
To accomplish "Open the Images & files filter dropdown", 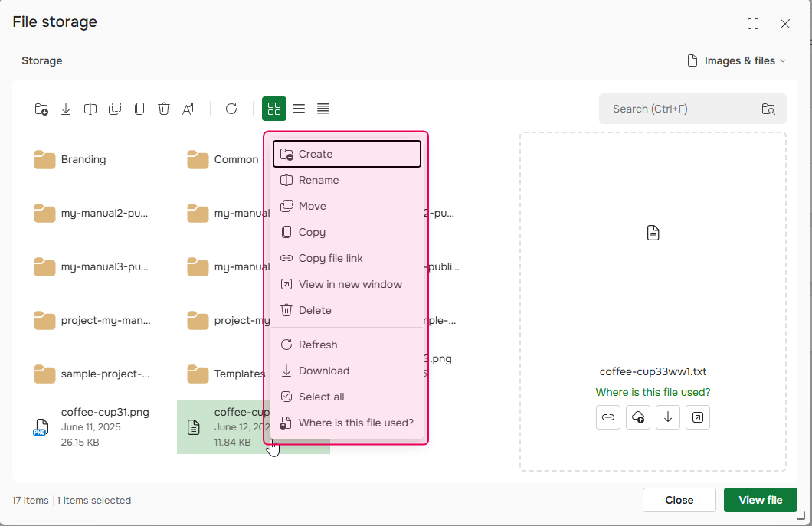I will click(736, 60).
